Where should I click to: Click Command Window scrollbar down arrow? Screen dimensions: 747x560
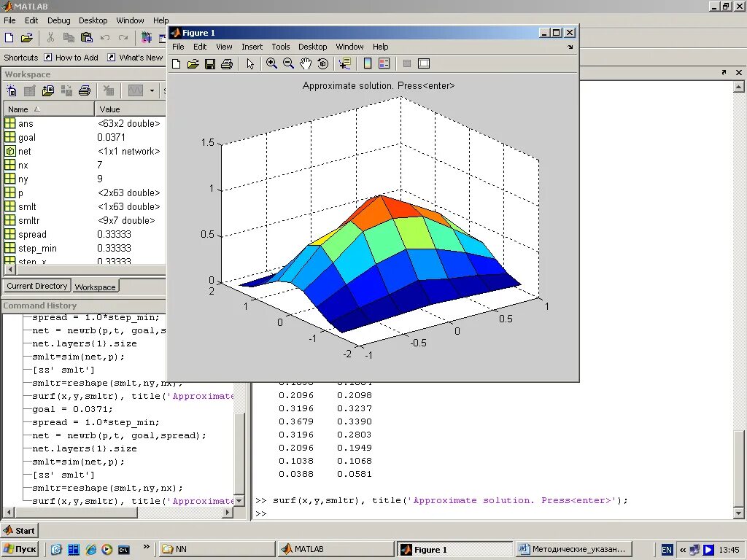(x=738, y=513)
